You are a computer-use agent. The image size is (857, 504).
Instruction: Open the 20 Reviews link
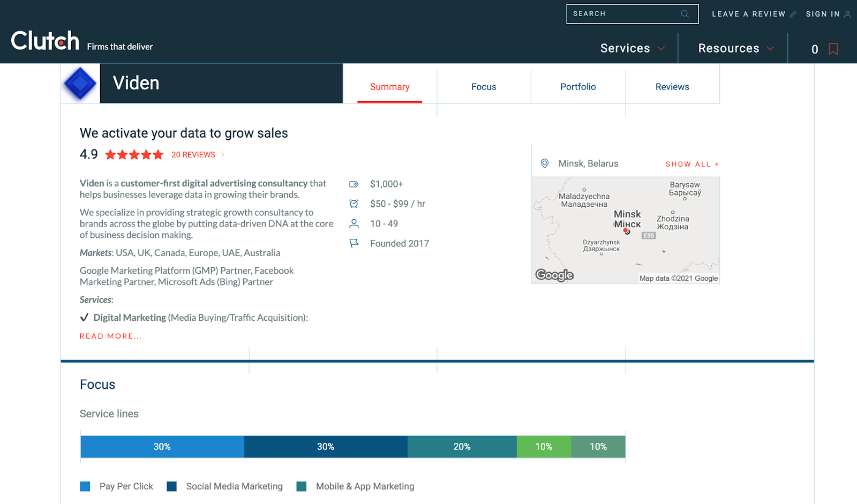coord(193,155)
